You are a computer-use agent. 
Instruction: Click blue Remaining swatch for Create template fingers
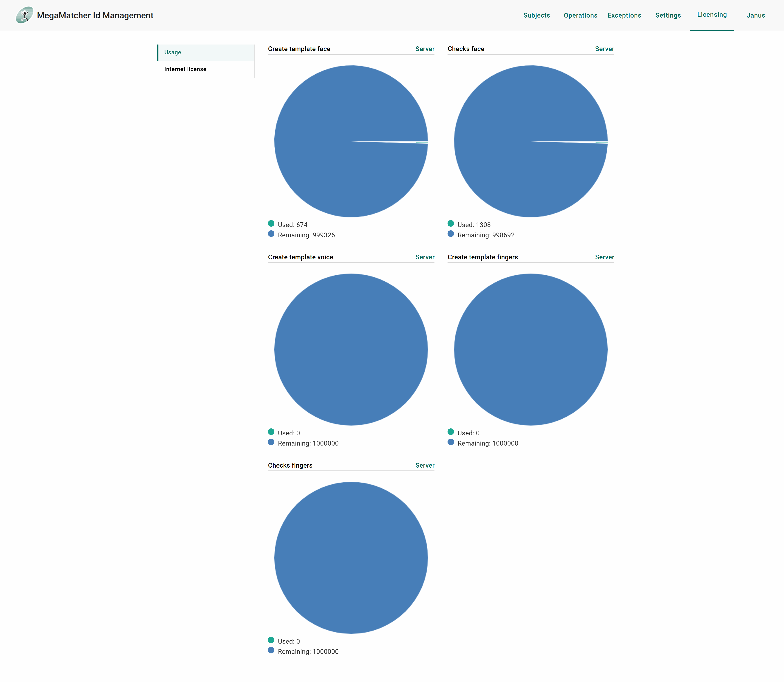point(451,442)
